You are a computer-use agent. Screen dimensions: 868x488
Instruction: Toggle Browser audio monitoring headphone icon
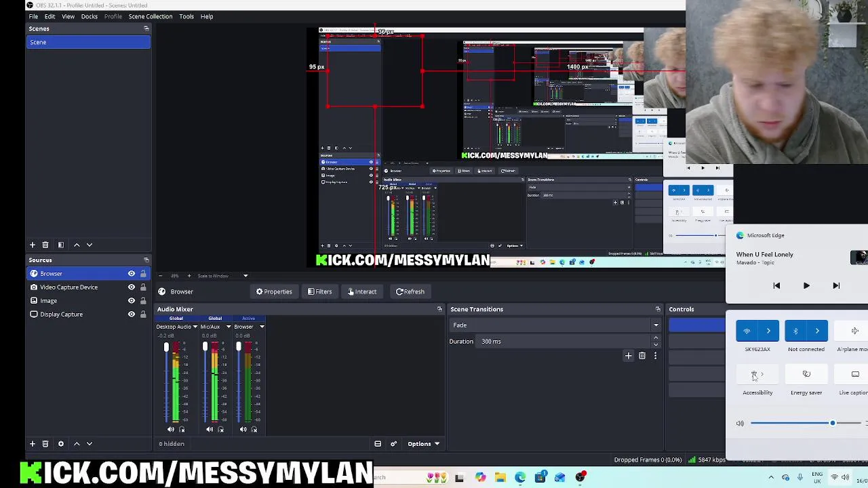pyautogui.click(x=254, y=429)
